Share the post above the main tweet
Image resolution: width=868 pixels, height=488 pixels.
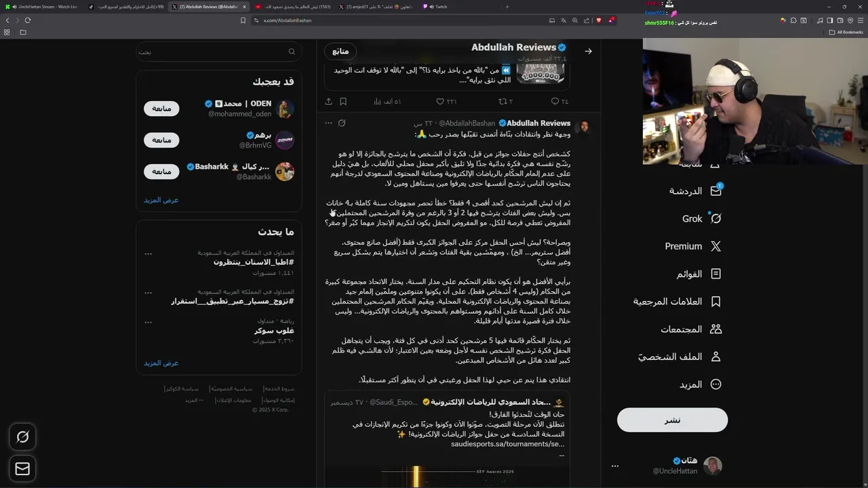click(329, 102)
